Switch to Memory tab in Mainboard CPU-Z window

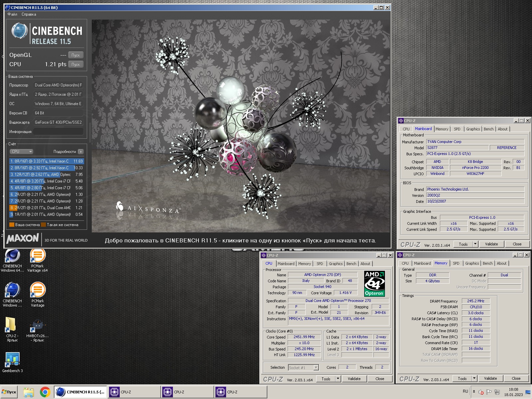coord(442,129)
